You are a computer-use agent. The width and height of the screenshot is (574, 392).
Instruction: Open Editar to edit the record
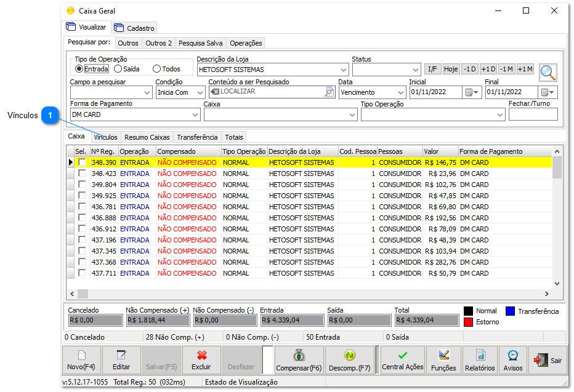[121, 360]
